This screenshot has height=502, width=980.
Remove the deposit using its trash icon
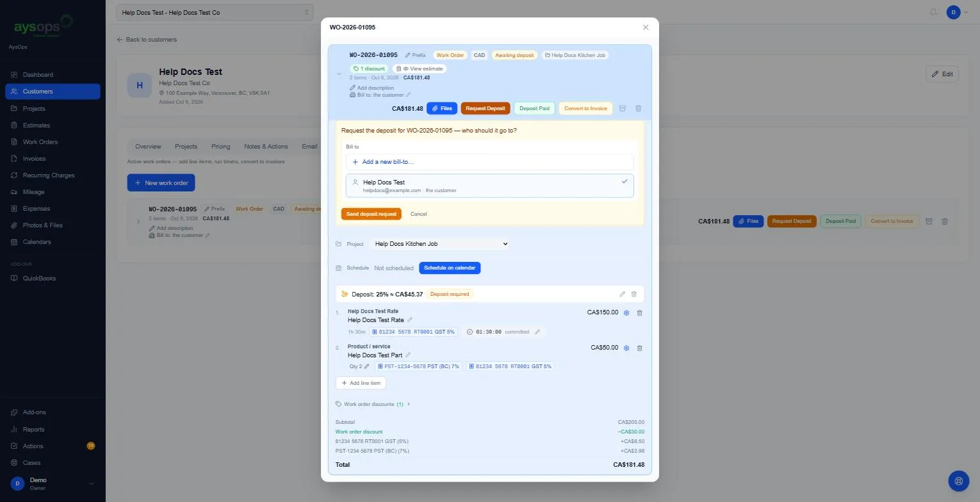pos(634,295)
